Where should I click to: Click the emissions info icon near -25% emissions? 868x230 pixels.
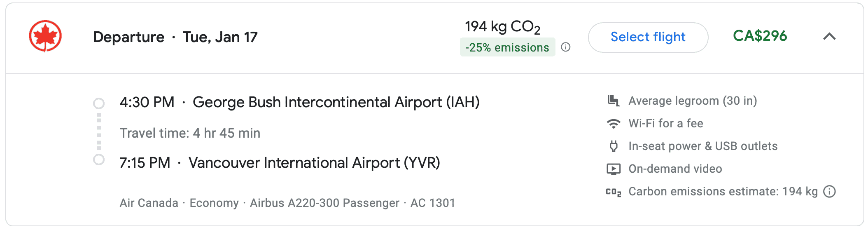click(566, 47)
